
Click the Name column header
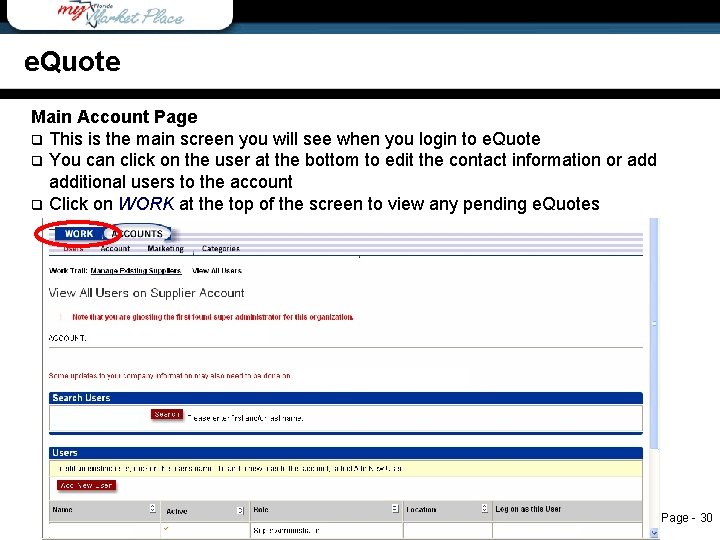point(62,509)
